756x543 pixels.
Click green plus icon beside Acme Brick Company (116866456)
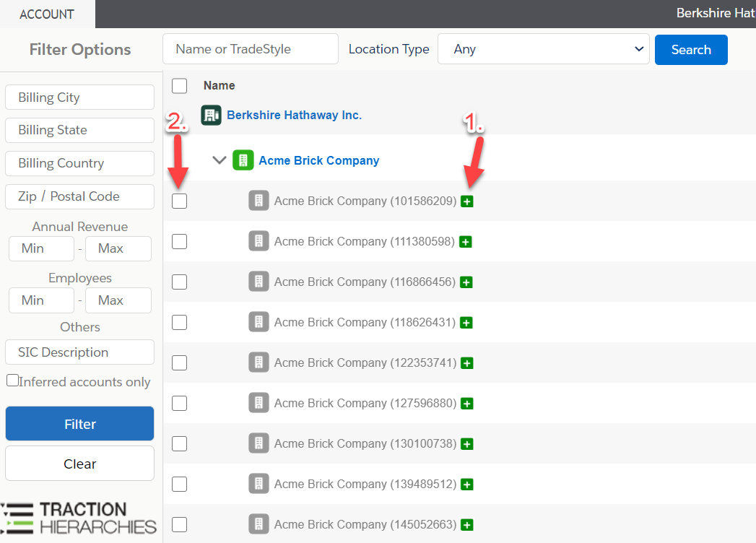(x=466, y=282)
